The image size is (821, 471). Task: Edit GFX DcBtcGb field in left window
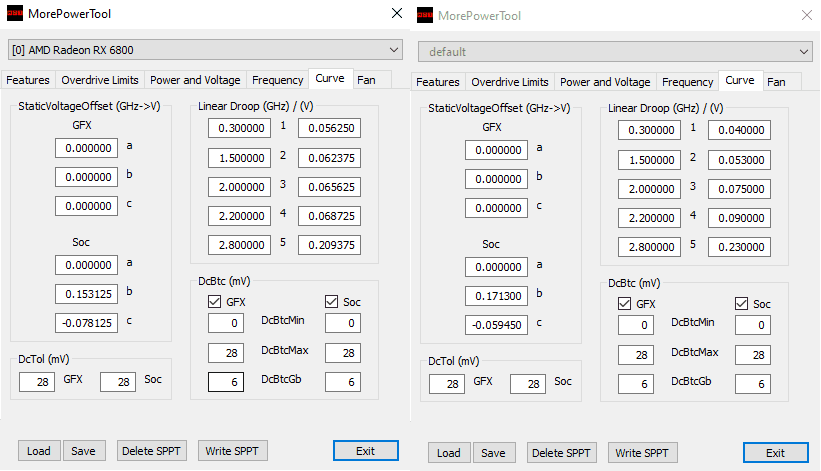click(226, 382)
